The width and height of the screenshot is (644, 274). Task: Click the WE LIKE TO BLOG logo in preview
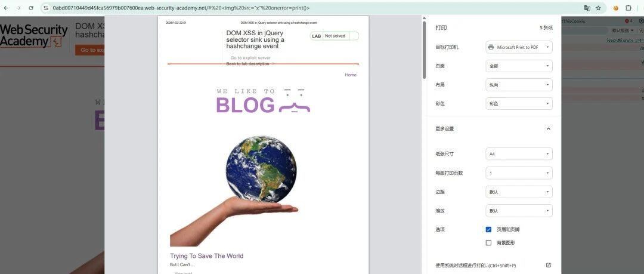click(x=263, y=100)
